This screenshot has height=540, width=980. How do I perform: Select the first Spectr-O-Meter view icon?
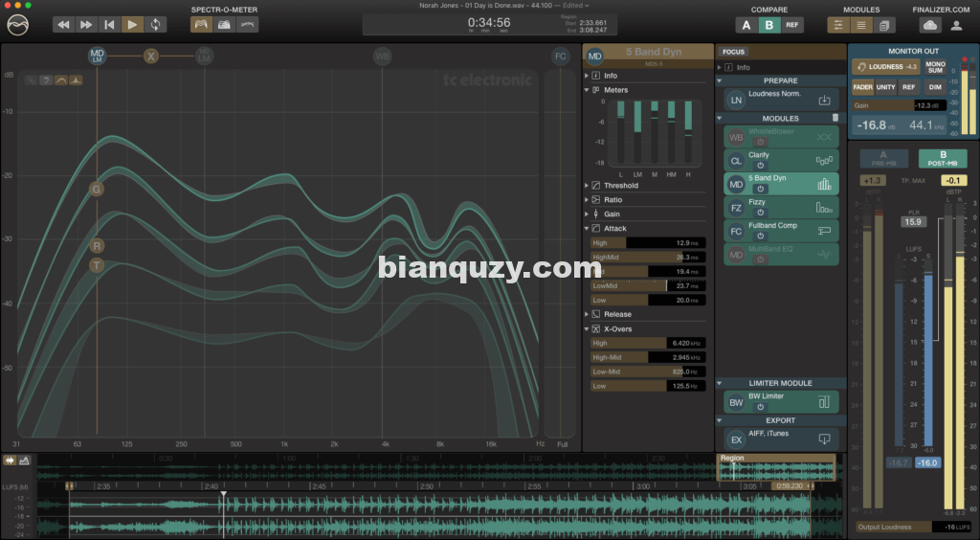(x=201, y=24)
